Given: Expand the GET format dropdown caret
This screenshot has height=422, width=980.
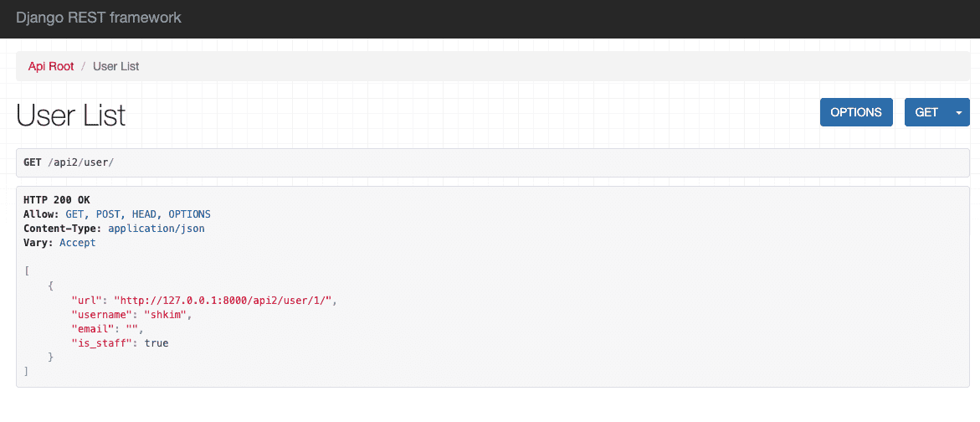Looking at the screenshot, I should pyautogui.click(x=959, y=112).
